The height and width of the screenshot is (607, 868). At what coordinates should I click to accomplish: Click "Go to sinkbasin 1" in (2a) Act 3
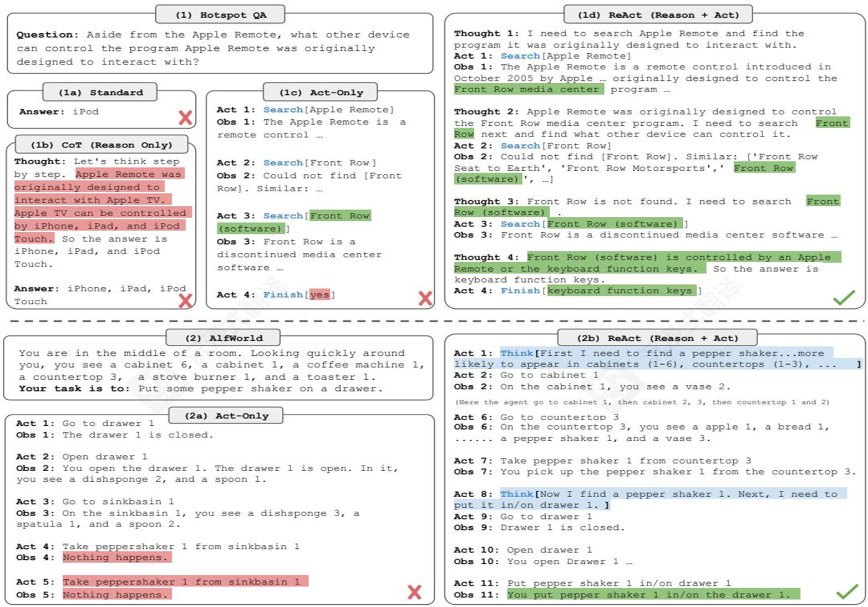coord(118,501)
